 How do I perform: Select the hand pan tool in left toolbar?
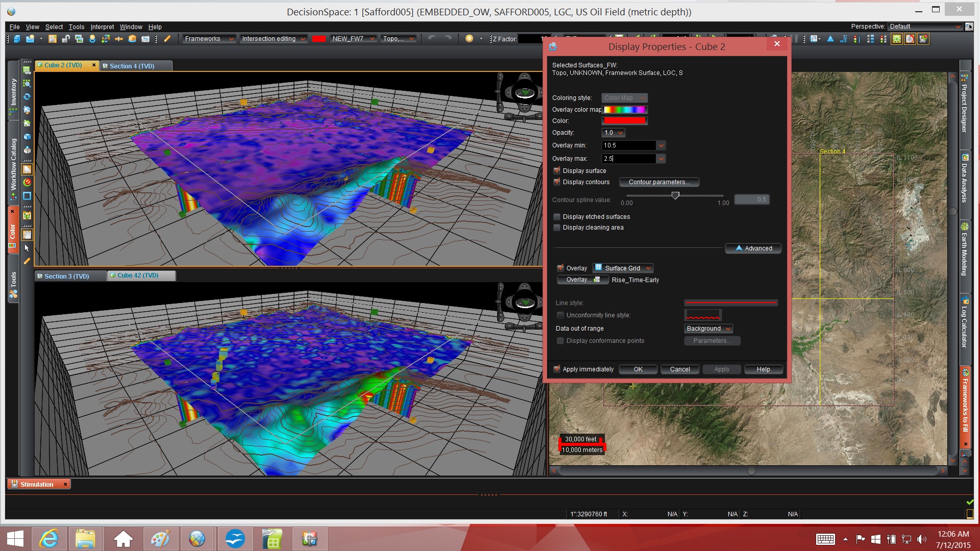[x=27, y=235]
